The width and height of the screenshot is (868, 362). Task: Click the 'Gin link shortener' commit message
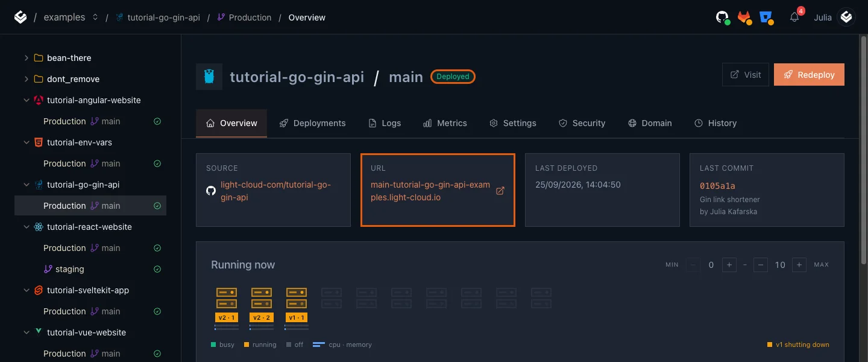click(x=730, y=200)
